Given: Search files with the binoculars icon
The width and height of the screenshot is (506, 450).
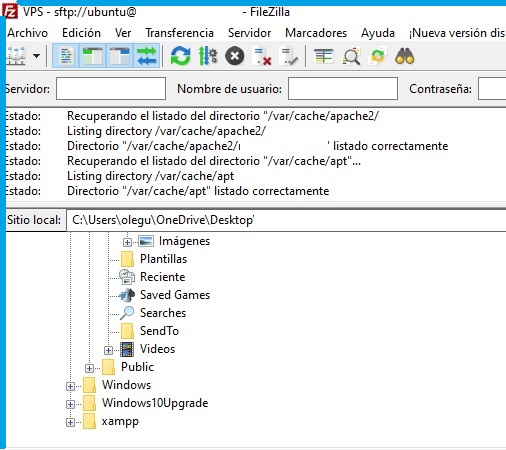Looking at the screenshot, I should click(x=405, y=56).
